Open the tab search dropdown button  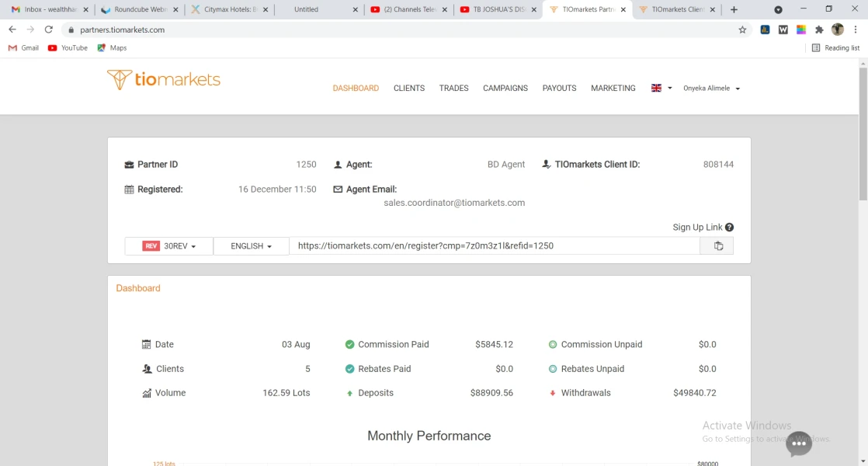coord(778,9)
